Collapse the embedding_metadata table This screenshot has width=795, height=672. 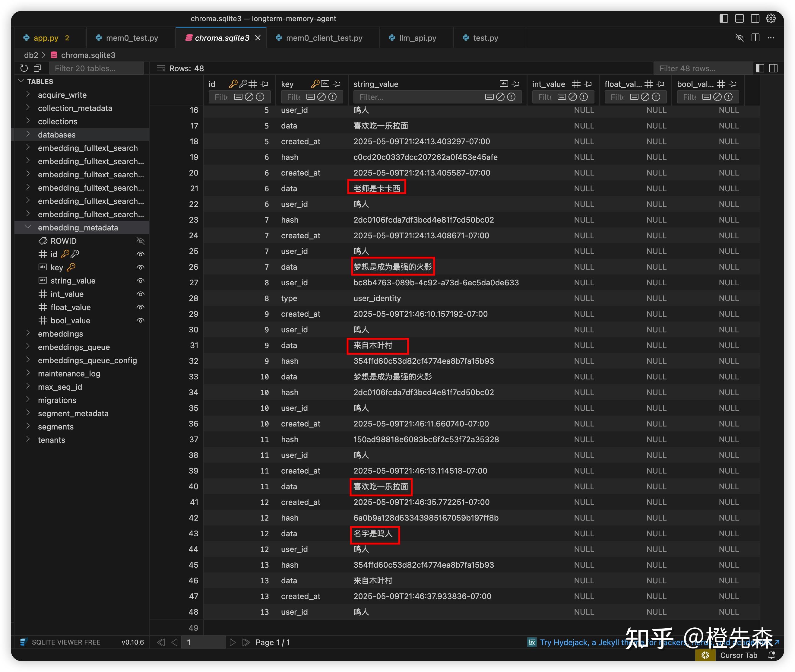tap(28, 227)
